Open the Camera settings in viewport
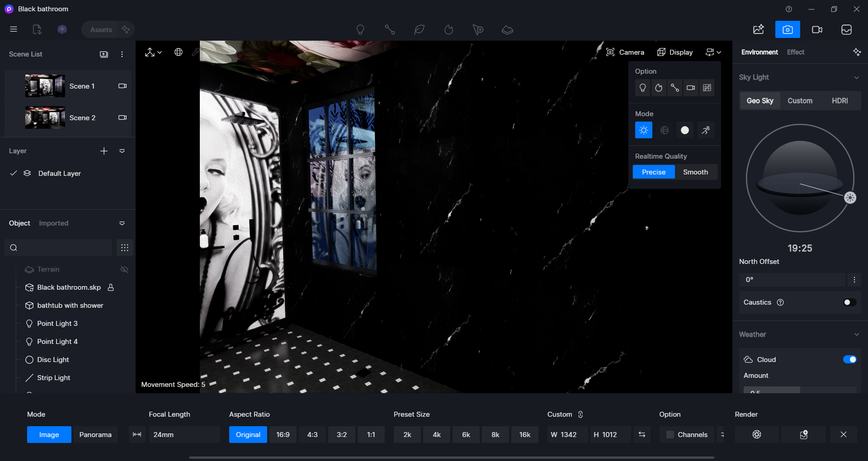 625,52
